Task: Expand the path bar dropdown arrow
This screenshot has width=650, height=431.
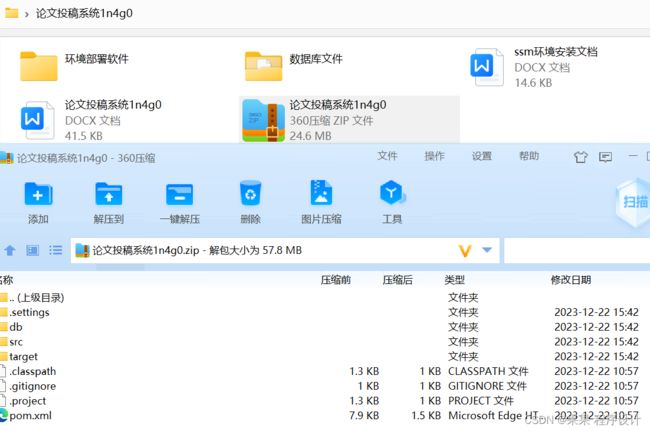Action: coord(487,250)
